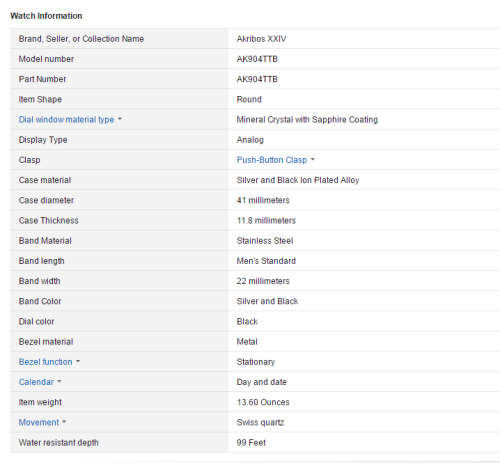The height and width of the screenshot is (463, 500).
Task: Select the 13.60 Ounces item weight value
Action: pyautogui.click(x=263, y=402)
